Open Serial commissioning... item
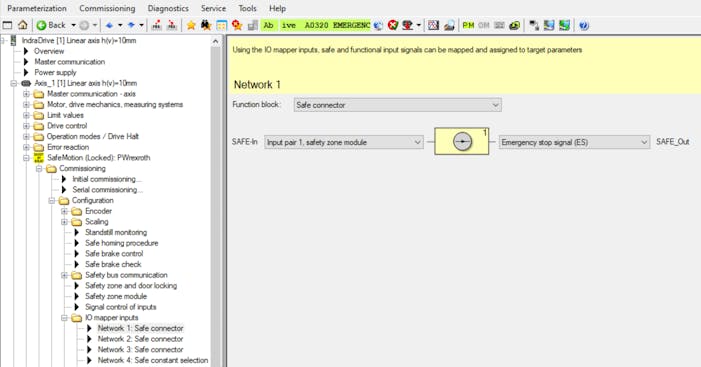Screen dimensions: 701x367 coord(107,190)
